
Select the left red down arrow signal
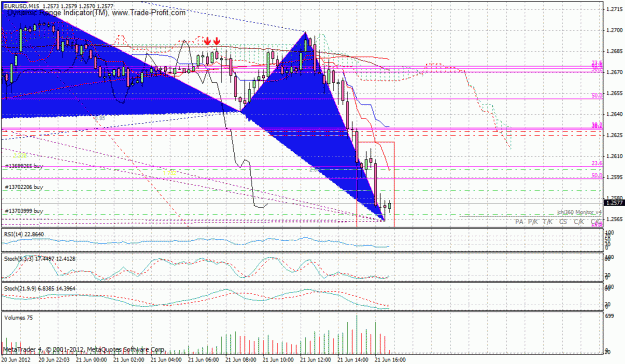(x=207, y=41)
